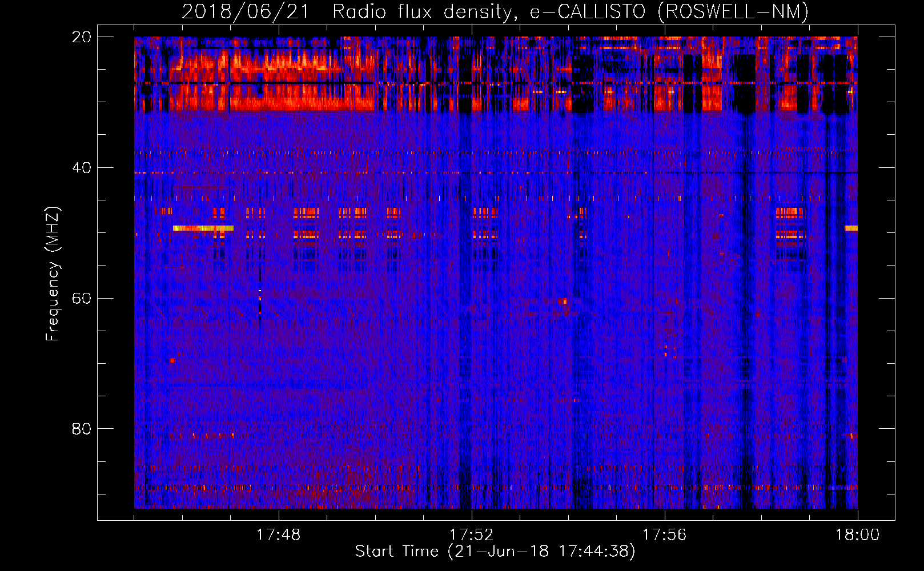This screenshot has height=571, width=924.
Task: Click the 17:56 time tick label
Action: 664,535
